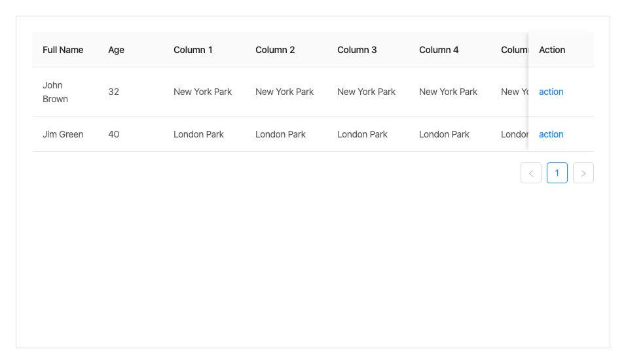Screen dimensions: 626x364
Task: Click London Park under Column 4
Action: tap(444, 134)
